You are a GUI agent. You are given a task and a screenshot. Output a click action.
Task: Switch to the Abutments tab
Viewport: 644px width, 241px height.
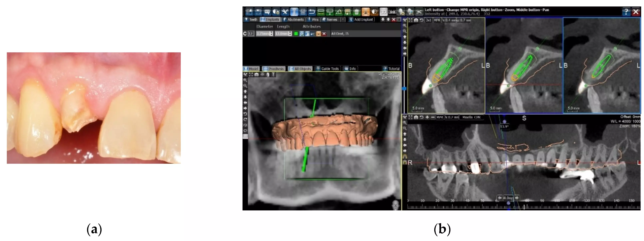(293, 19)
